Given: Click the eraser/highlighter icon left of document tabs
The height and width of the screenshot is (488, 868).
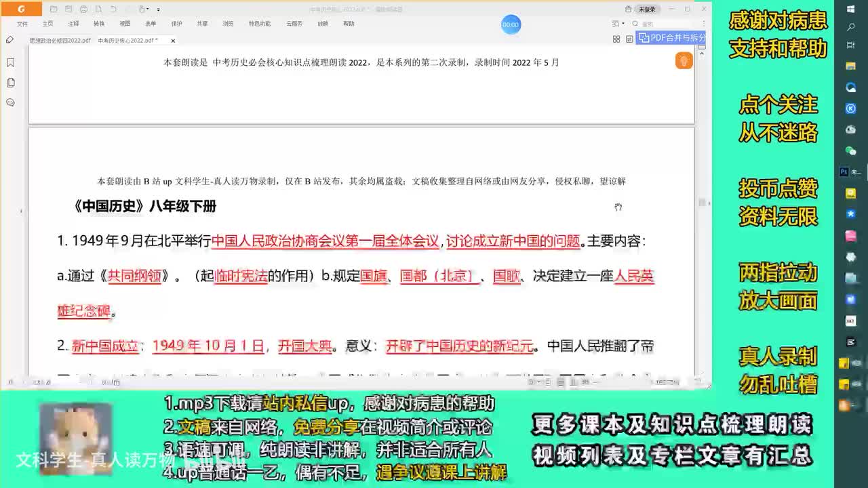Looking at the screenshot, I should 9,40.
